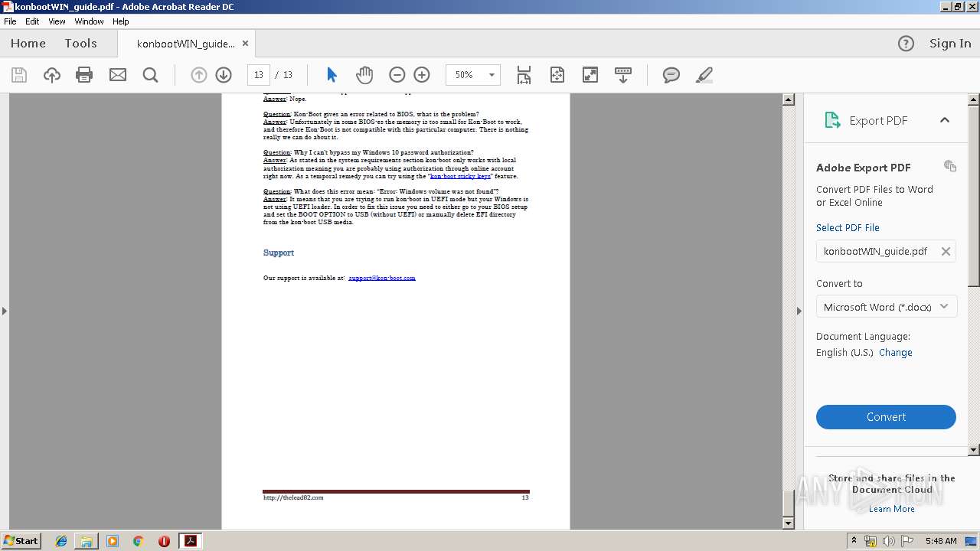Print the document with printer icon
The width and height of the screenshot is (980, 551).
[x=84, y=75]
